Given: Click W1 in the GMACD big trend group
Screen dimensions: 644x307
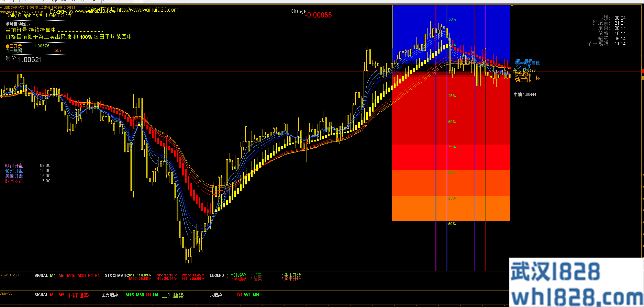Looking at the screenshot, I should (247, 295).
